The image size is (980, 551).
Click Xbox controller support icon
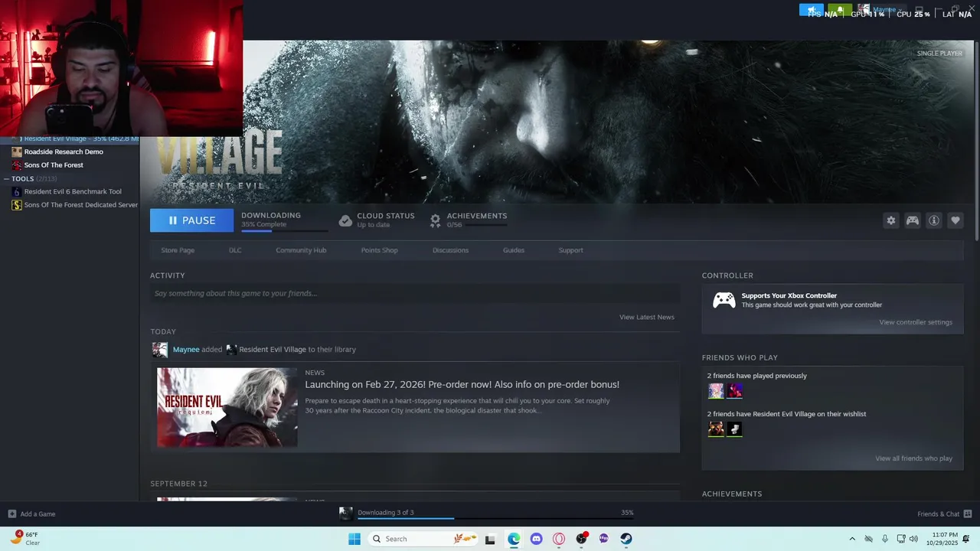[x=724, y=300]
